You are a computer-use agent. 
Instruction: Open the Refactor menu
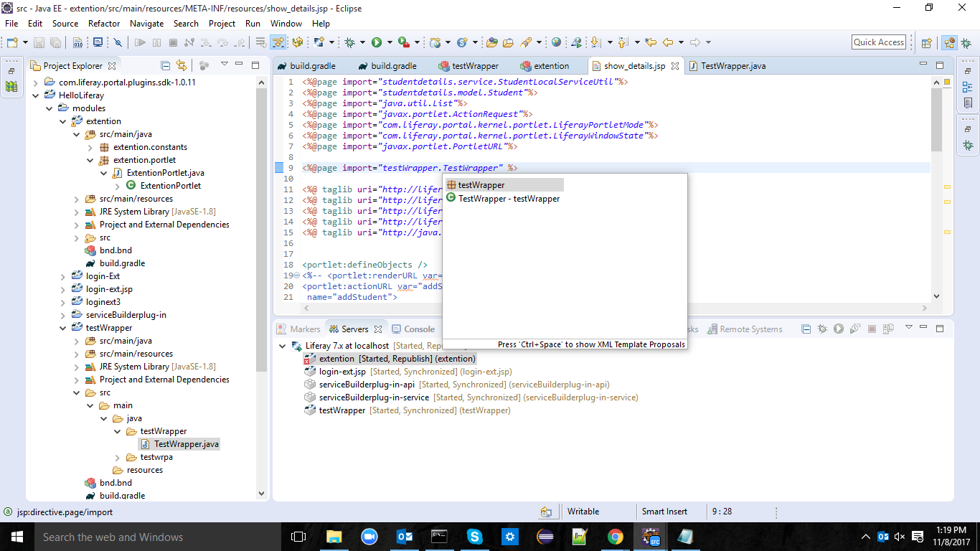click(104, 23)
